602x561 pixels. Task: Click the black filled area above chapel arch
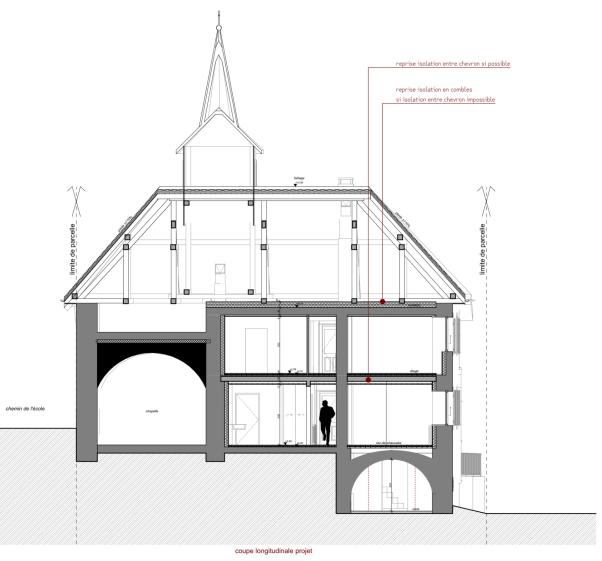click(x=152, y=355)
